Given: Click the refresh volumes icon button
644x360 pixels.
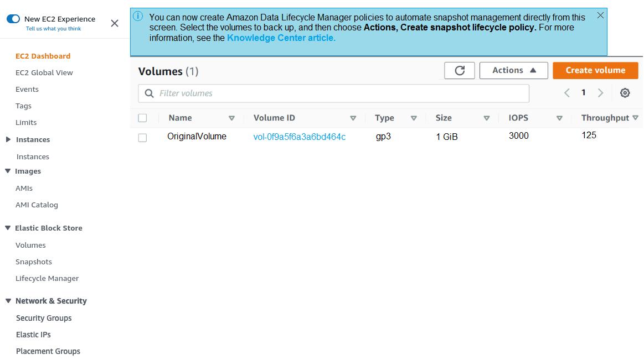Looking at the screenshot, I should pyautogui.click(x=460, y=70).
